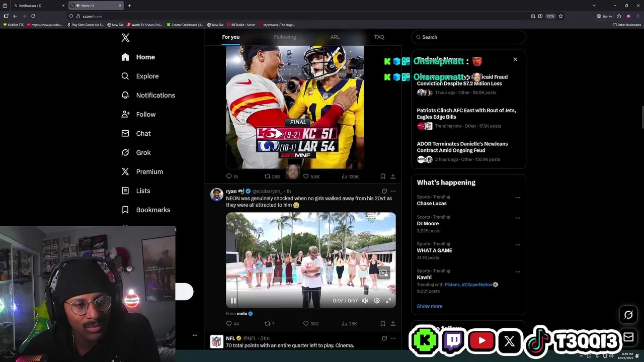644x362 pixels.
Task: Like the KC vs LAR post
Action: 311,176
